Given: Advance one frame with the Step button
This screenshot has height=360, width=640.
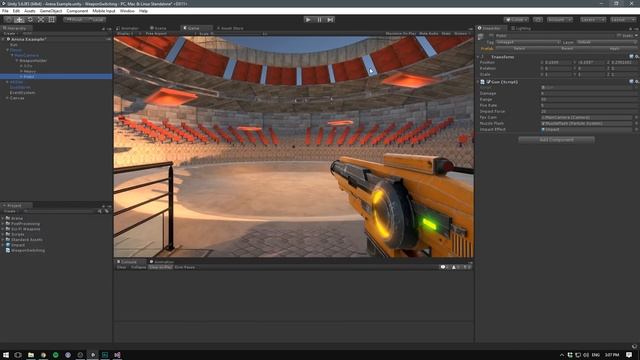Looking at the screenshot, I should (x=330, y=20).
